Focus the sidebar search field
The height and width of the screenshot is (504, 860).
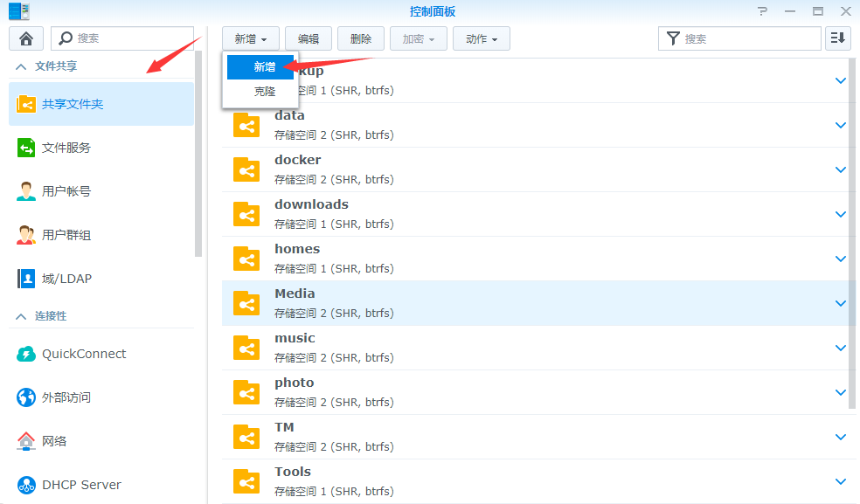click(x=122, y=38)
